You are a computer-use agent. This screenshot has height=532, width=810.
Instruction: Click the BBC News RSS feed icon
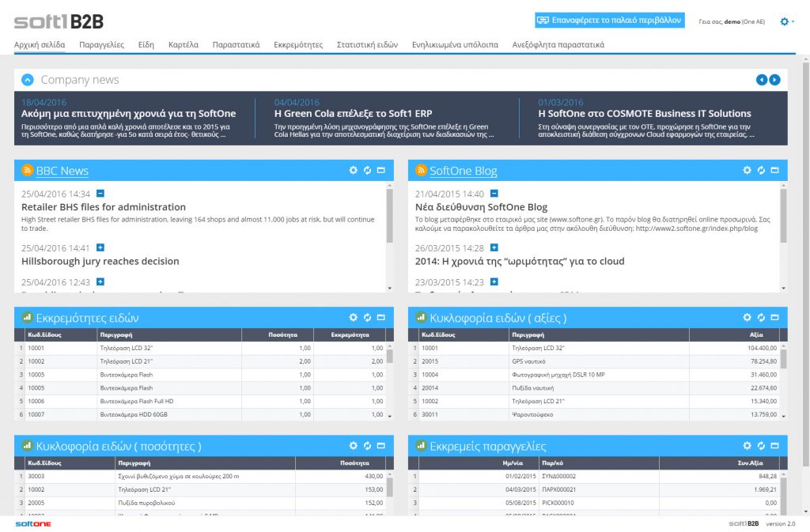28,170
